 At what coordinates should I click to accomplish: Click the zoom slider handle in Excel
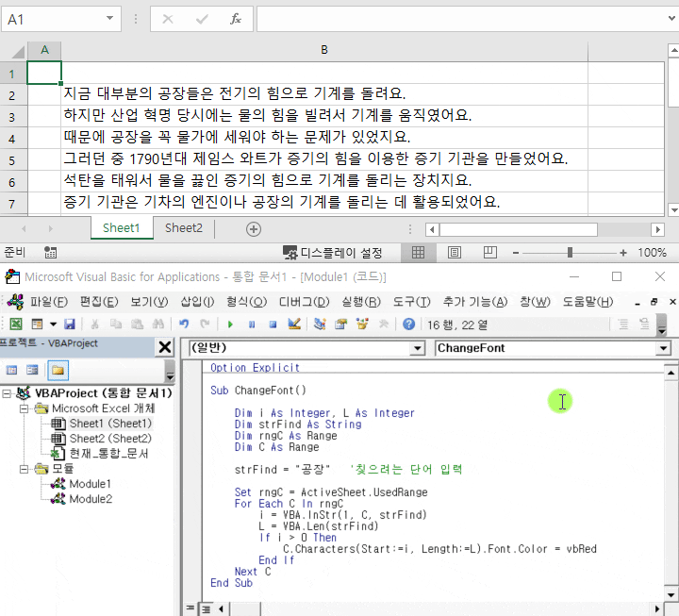pos(570,253)
